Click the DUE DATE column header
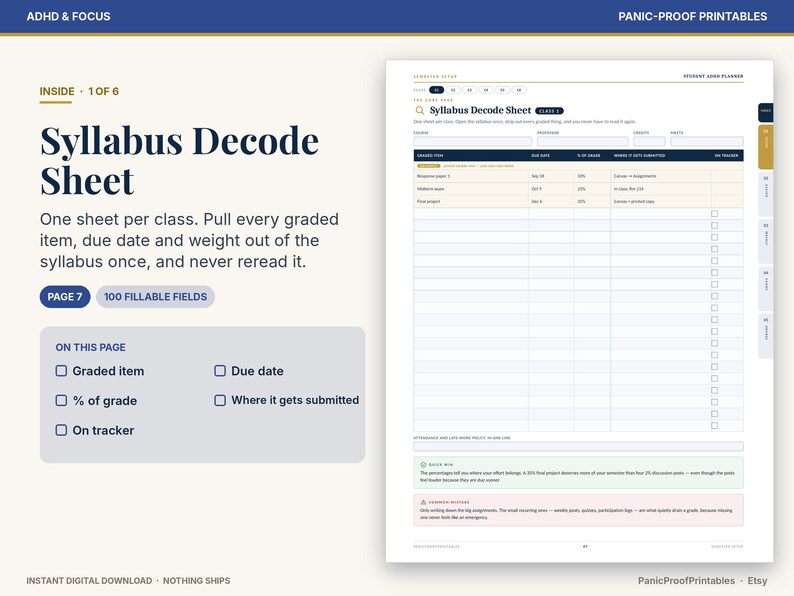 point(540,155)
